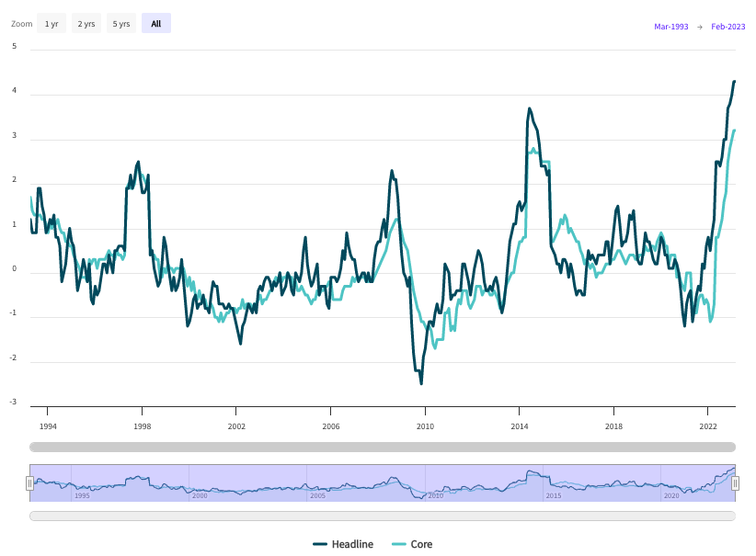Click the navigator left range handle
The width and height of the screenshot is (756, 556).
pos(29,483)
